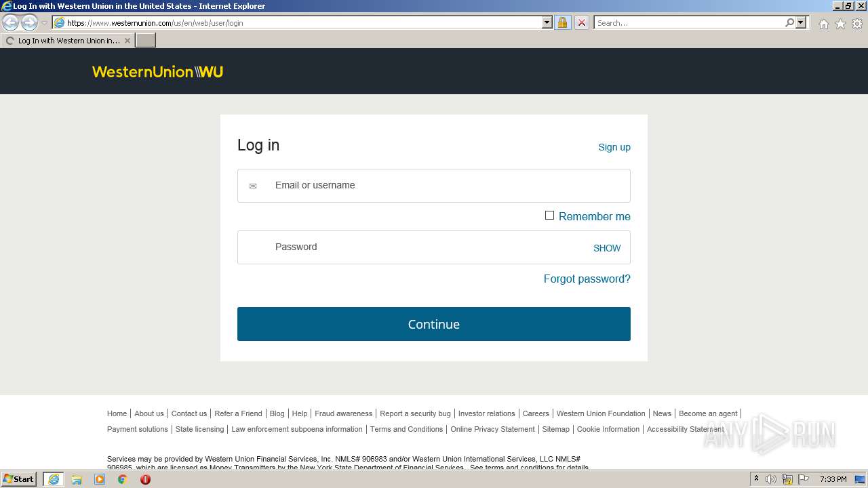Image resolution: width=868 pixels, height=488 pixels.
Task: Click the Internet Explorer taskbar icon
Action: pos(54,479)
